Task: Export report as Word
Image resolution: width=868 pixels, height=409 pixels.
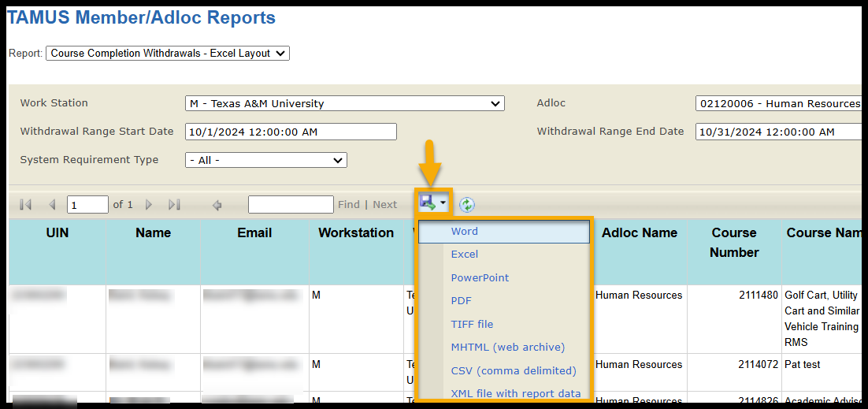Action: (x=465, y=232)
